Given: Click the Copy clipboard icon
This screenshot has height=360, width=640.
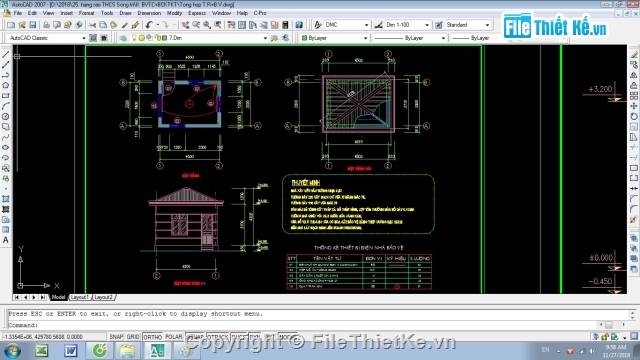Looking at the screenshot, I should pyautogui.click(x=103, y=25).
